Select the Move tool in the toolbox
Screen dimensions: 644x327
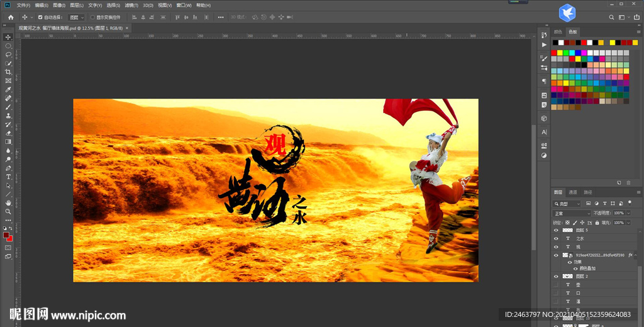click(8, 37)
